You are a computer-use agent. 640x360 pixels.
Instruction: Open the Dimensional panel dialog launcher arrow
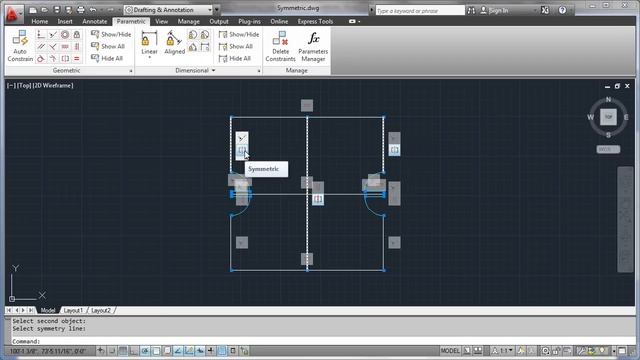259,71
